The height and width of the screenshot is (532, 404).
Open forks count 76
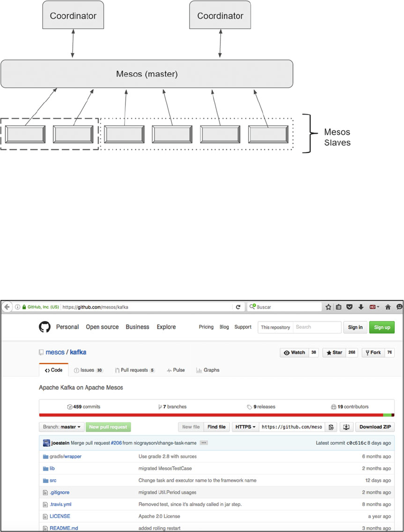pos(390,353)
